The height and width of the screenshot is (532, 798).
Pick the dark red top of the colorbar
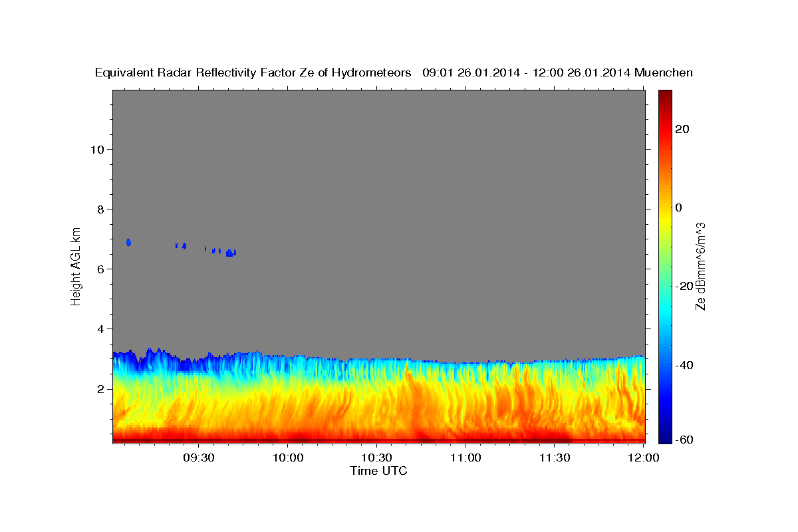666,96
